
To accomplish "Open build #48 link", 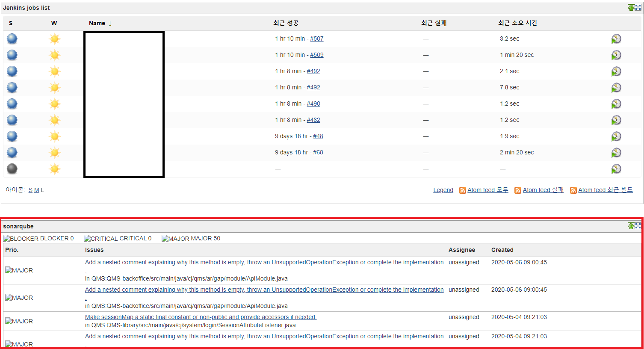I will point(318,136).
